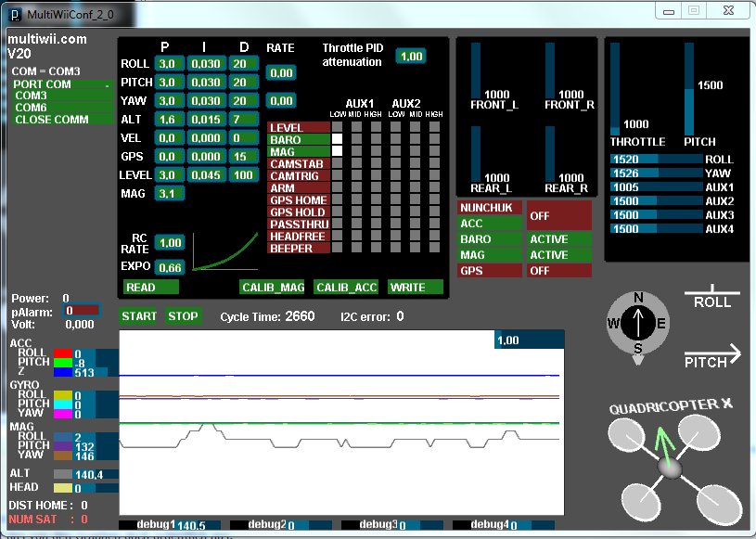Click the YAW D value field
The width and height of the screenshot is (756, 539).
pyautogui.click(x=243, y=100)
